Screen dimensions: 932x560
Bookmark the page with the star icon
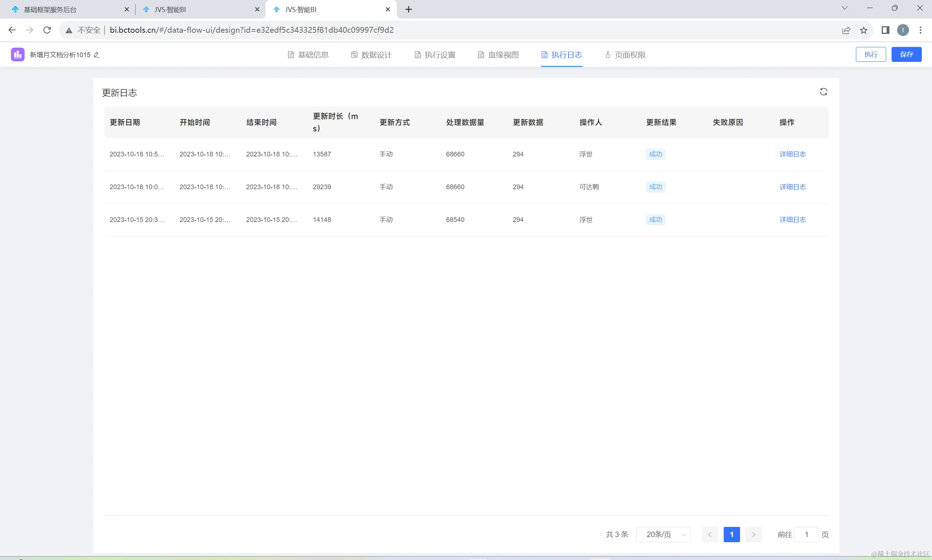click(863, 30)
